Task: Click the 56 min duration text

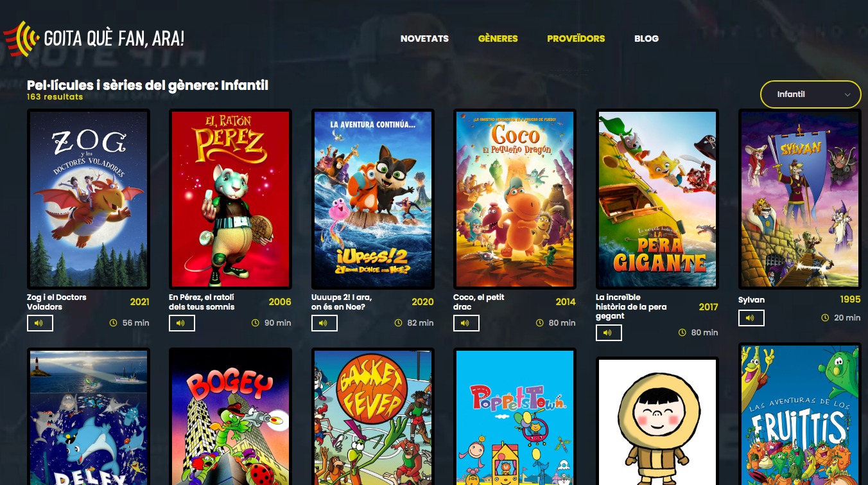Action: (x=135, y=323)
